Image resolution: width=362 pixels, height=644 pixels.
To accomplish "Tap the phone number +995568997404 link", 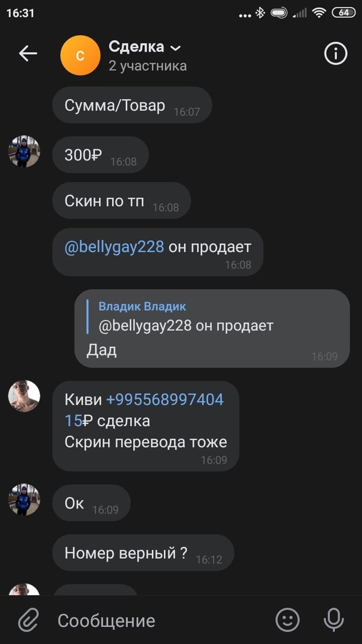I will [x=165, y=399].
